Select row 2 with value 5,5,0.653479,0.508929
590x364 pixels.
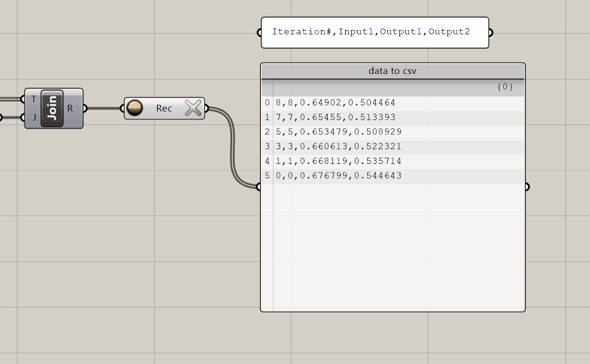coord(339,132)
